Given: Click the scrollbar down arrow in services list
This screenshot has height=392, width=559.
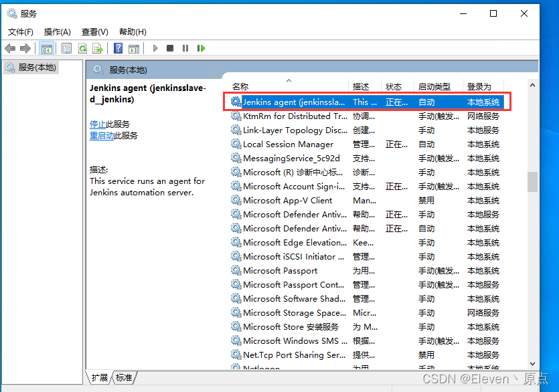Looking at the screenshot, I should click(x=532, y=363).
